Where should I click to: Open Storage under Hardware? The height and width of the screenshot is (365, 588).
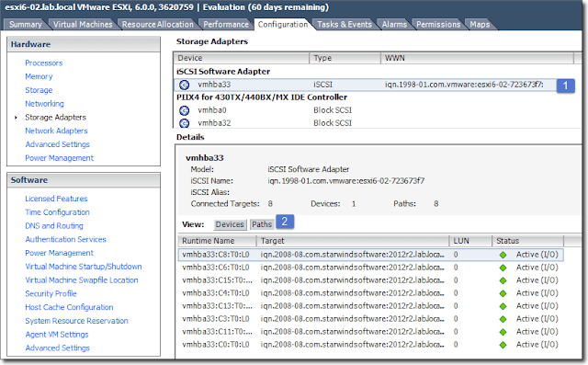click(39, 90)
